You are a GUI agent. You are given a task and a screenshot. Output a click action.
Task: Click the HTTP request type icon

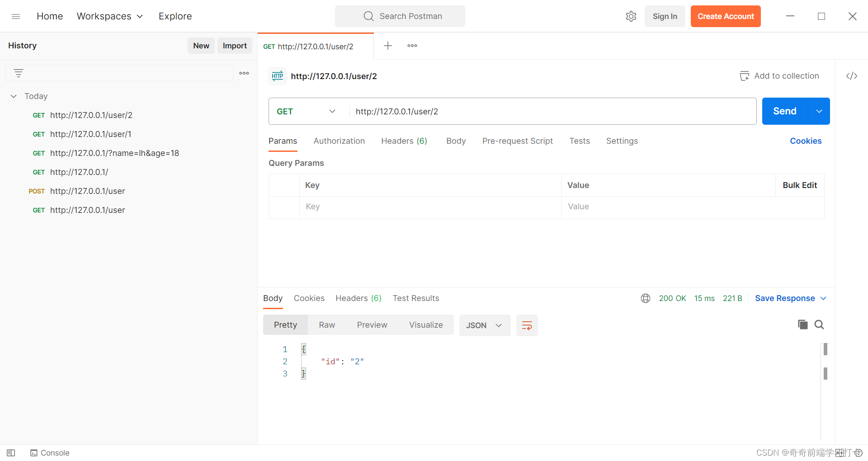[x=277, y=76]
